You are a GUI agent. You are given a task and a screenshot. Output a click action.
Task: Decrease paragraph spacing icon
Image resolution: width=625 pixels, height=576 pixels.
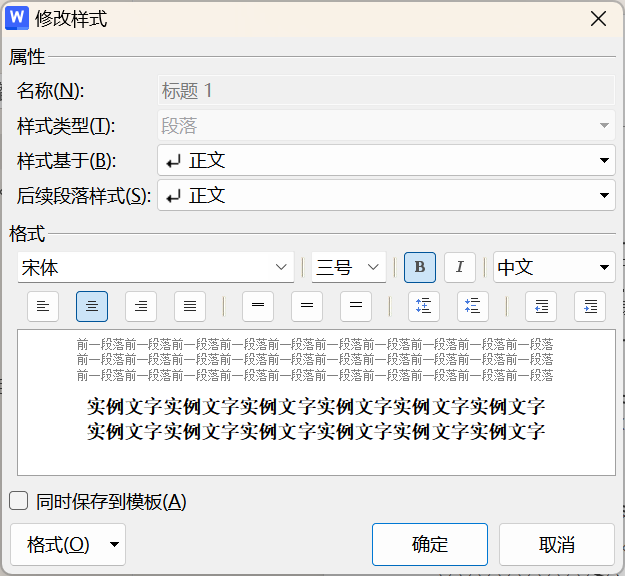(x=473, y=306)
